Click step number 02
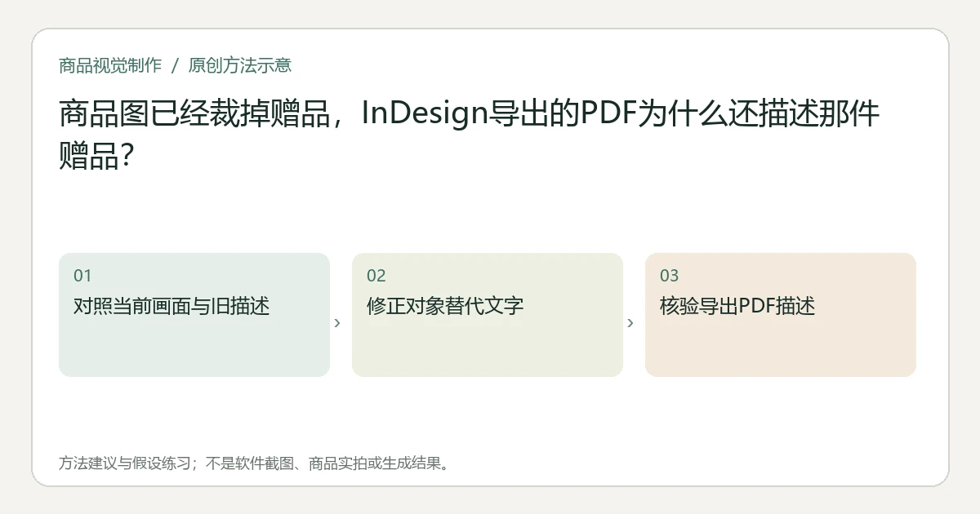 pos(376,276)
